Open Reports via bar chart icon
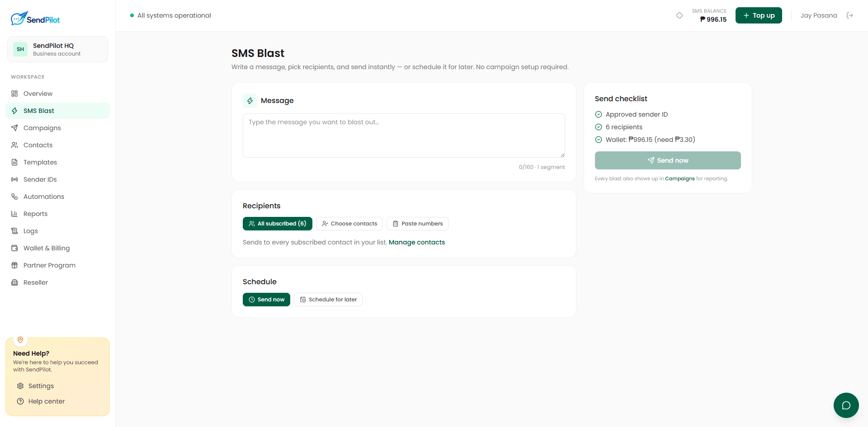 point(14,214)
